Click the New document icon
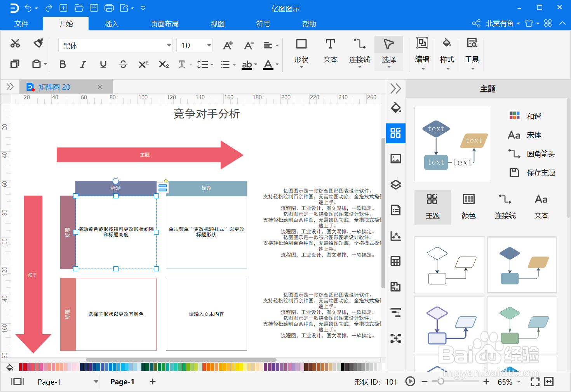Viewport: 571px width, 392px height. pos(63,8)
